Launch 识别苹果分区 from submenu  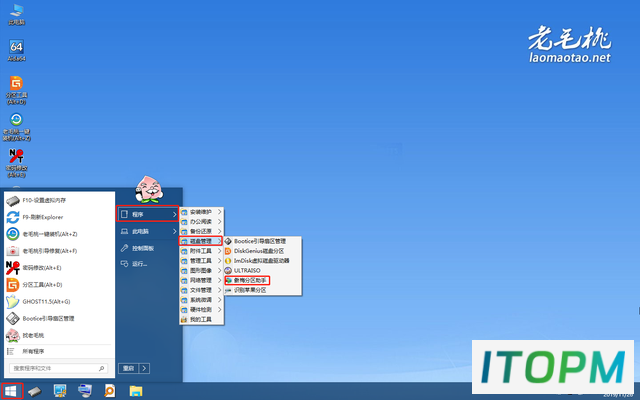[x=262, y=290]
